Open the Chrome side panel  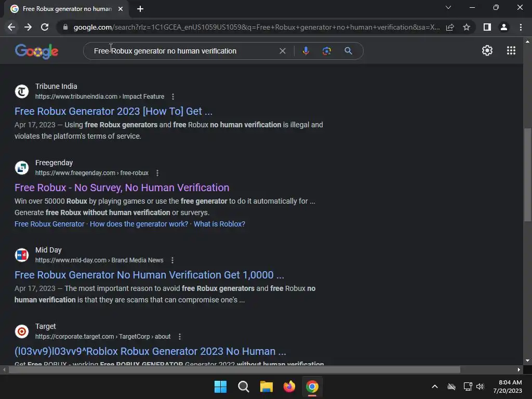[487, 27]
